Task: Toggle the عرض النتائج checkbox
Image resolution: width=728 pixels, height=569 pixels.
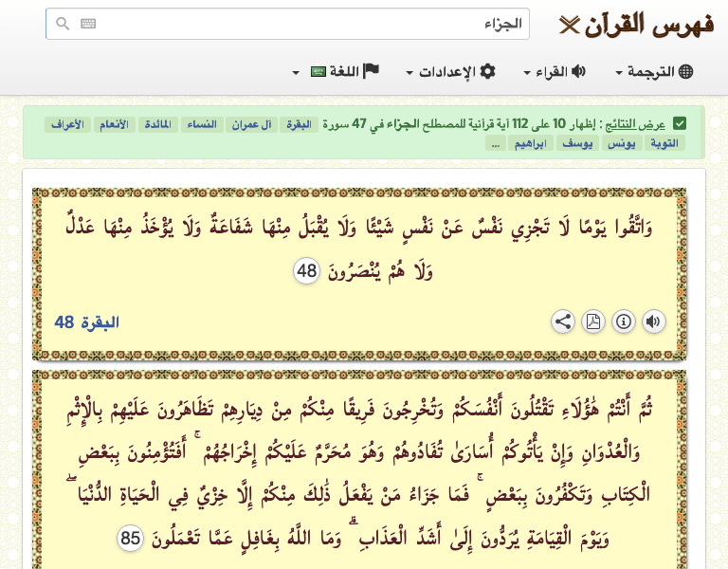Action: tap(680, 124)
